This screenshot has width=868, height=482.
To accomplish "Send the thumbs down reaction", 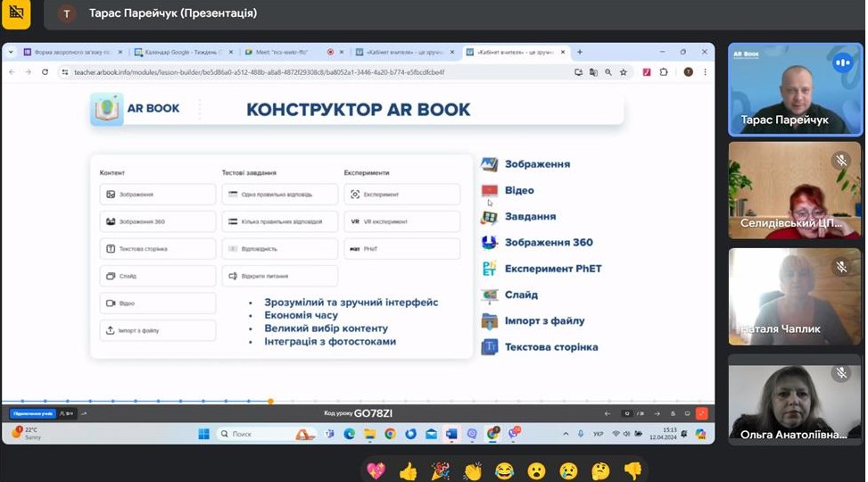I will (x=632, y=471).
